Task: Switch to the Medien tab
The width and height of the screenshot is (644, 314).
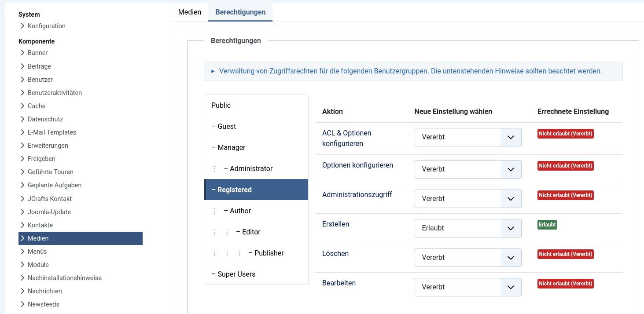Action: (190, 12)
